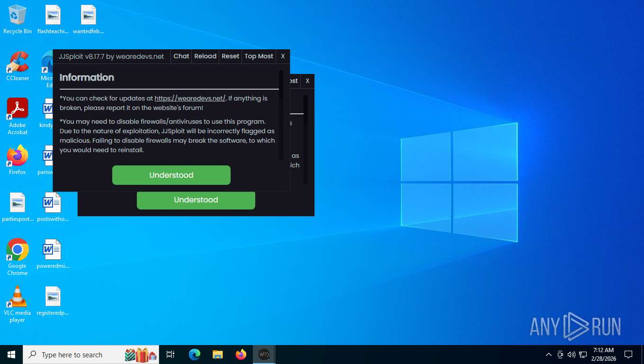Click the Type here to search box
This screenshot has height=364, width=644.
(91, 355)
